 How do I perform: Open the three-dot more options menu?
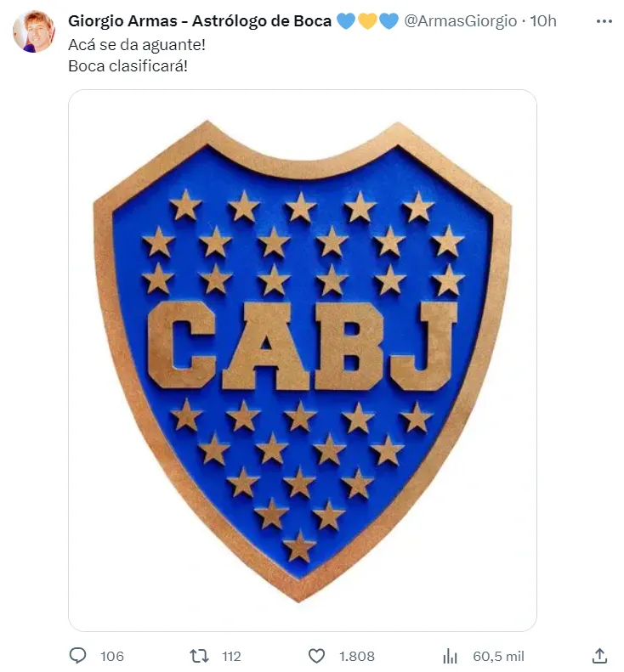604,21
